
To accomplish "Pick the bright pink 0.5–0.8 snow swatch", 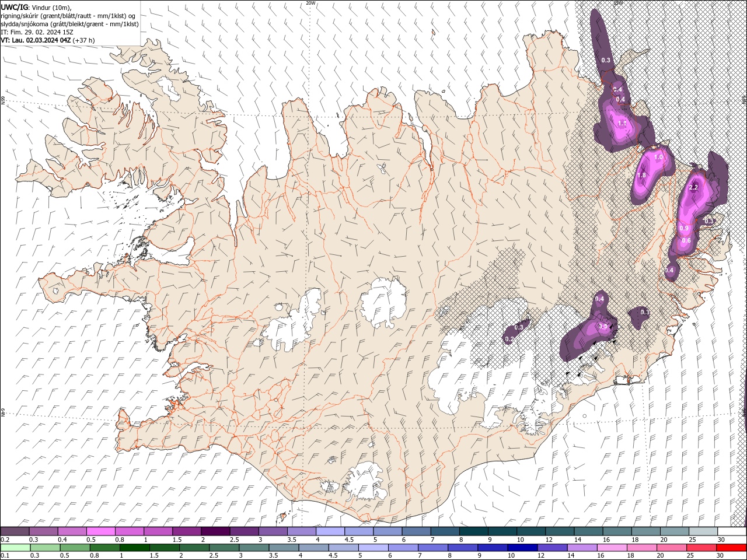I will pyautogui.click(x=100, y=531).
